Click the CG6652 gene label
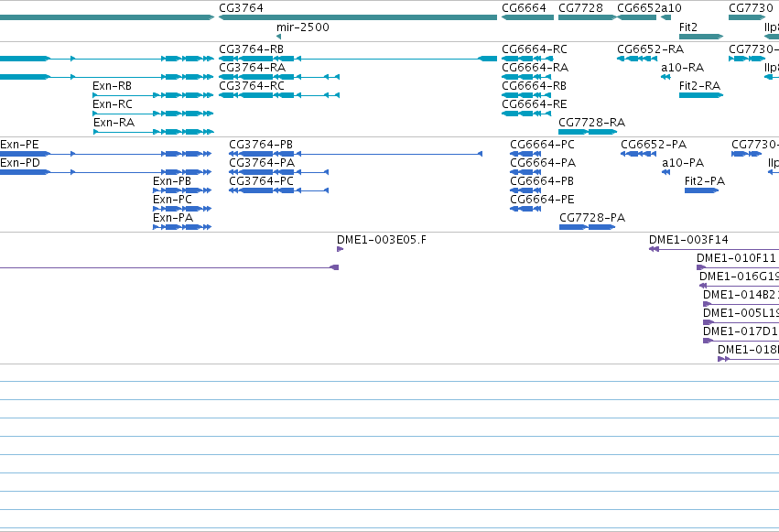 tap(639, 8)
